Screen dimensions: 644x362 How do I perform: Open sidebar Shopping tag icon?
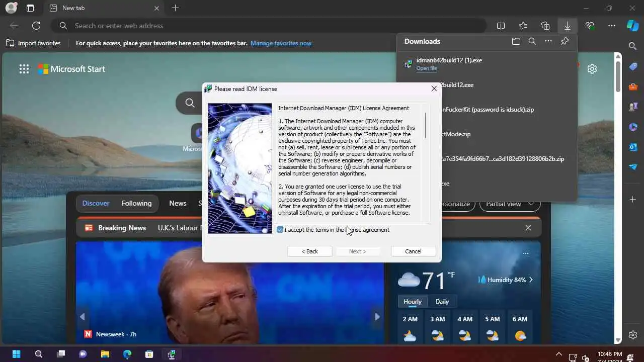tap(633, 66)
